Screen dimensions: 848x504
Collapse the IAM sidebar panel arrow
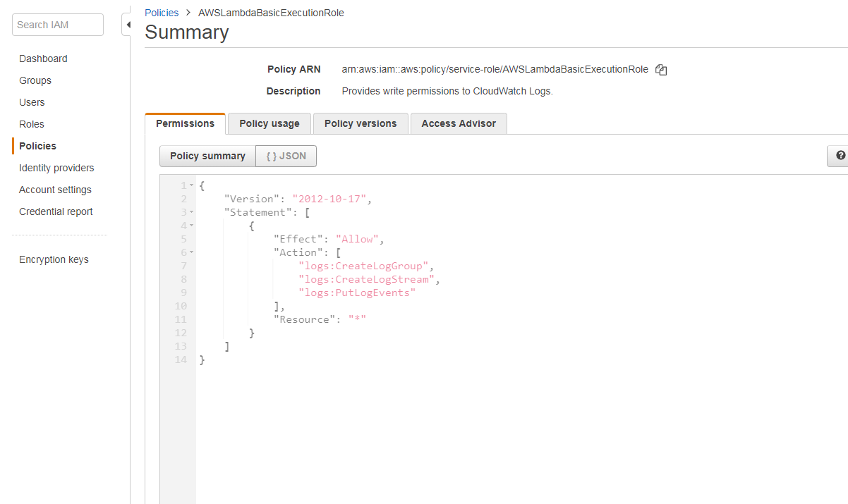[128, 25]
